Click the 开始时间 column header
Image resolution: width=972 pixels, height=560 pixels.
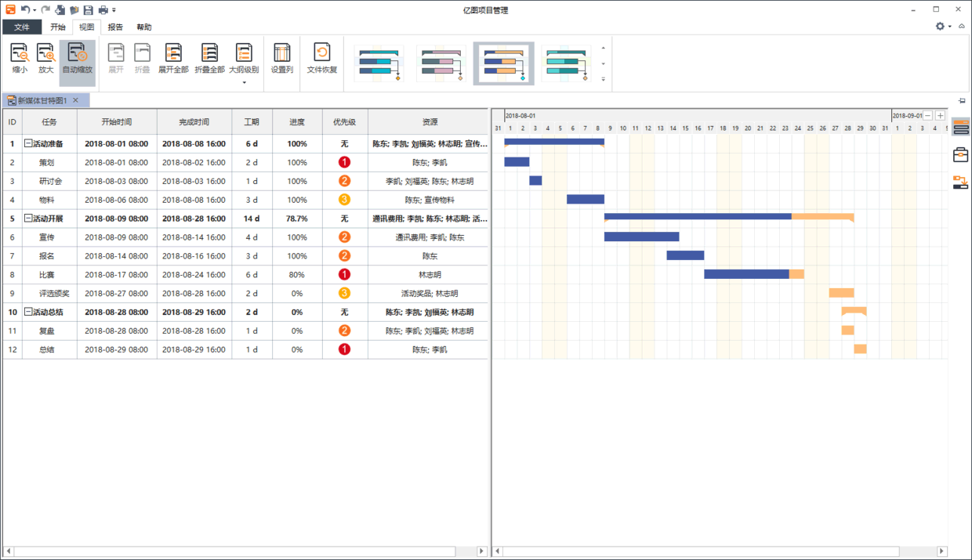117,122
